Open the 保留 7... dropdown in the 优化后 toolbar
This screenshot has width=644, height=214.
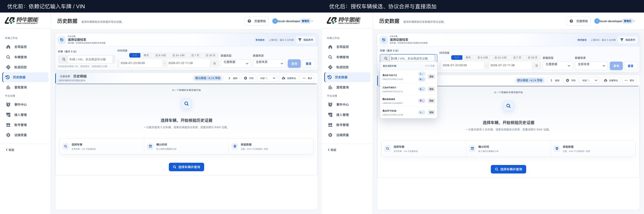click(x=589, y=80)
